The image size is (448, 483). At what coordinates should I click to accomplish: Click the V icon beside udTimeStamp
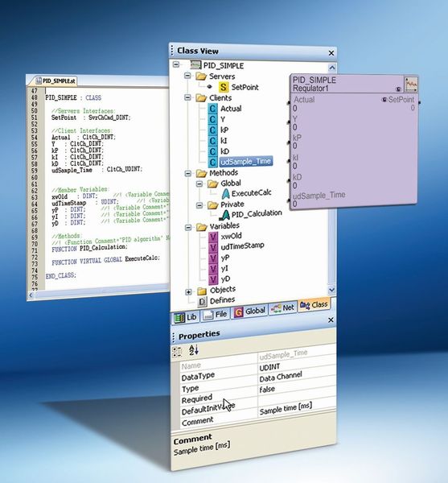(213, 248)
